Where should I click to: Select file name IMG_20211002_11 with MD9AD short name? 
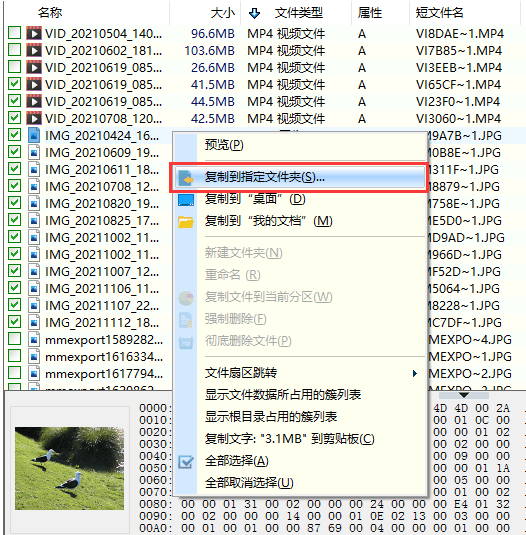(102, 238)
